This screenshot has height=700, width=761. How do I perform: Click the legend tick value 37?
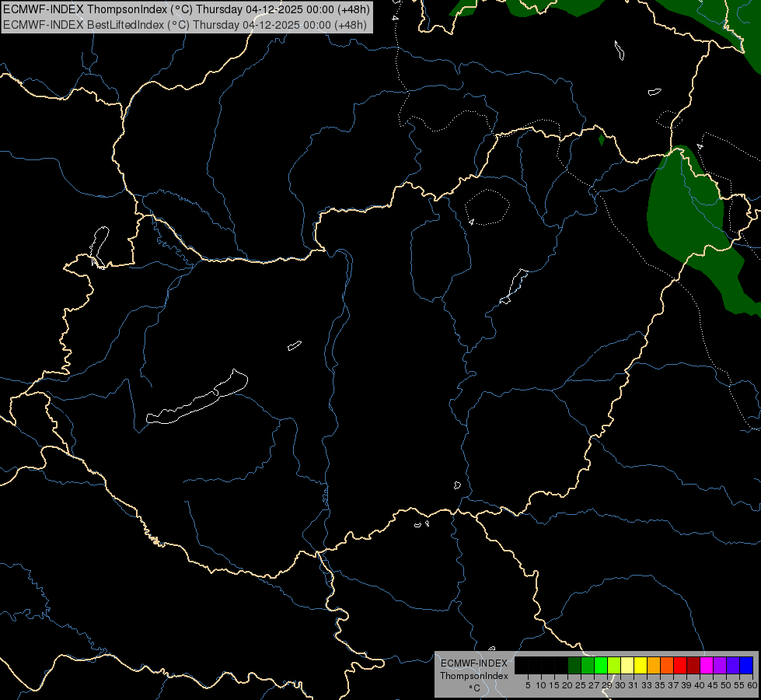(x=673, y=685)
